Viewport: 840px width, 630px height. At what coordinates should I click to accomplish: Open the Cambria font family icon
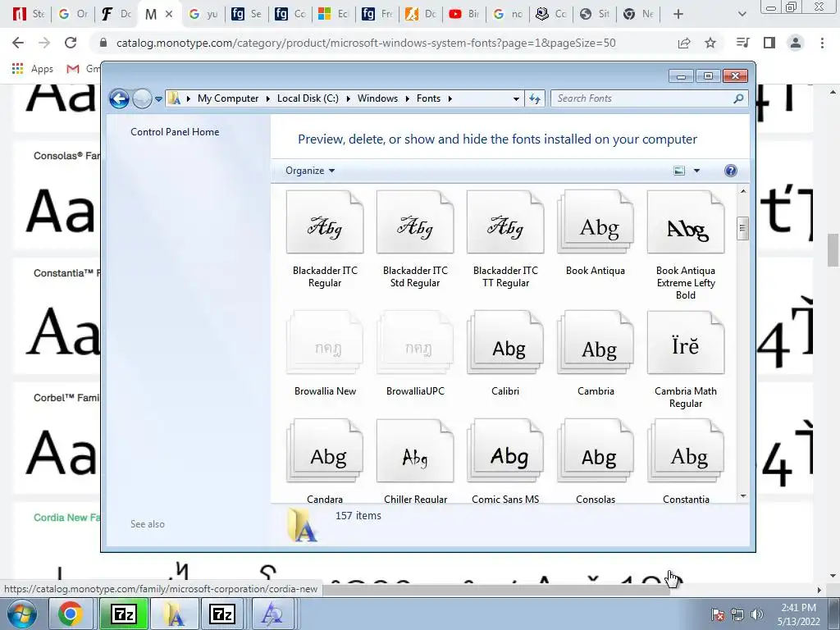click(596, 343)
